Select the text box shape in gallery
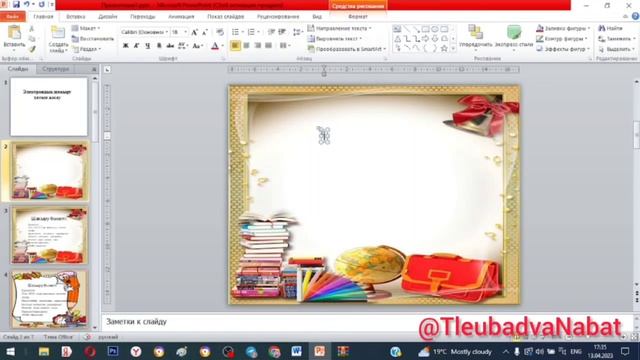This screenshot has height=360, width=640. coord(397,29)
